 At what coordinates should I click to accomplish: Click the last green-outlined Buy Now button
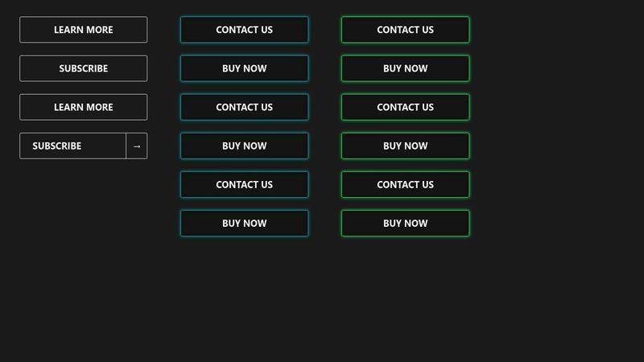tap(405, 223)
